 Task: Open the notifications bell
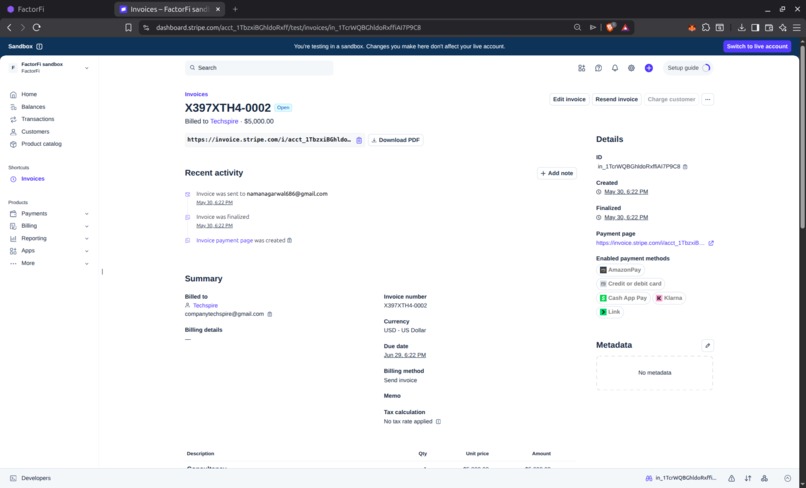(615, 68)
